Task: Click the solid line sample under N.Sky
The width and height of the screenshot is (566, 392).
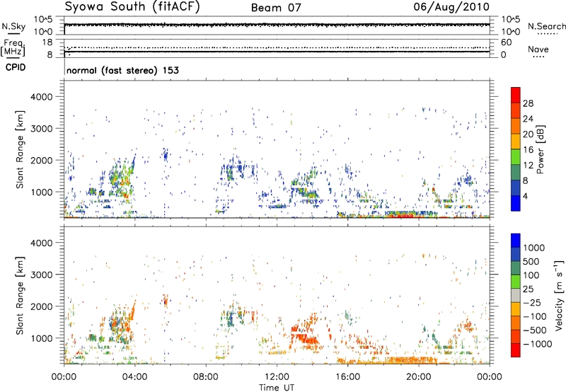Action: point(13,34)
